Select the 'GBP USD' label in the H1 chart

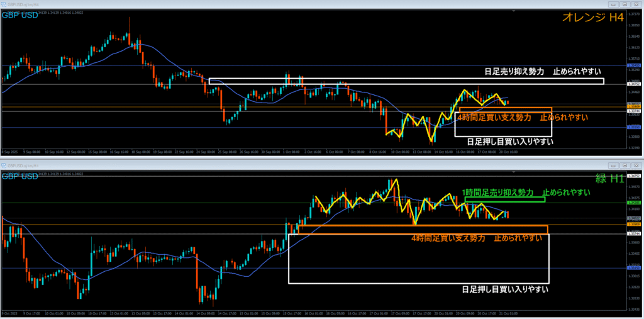20,177
